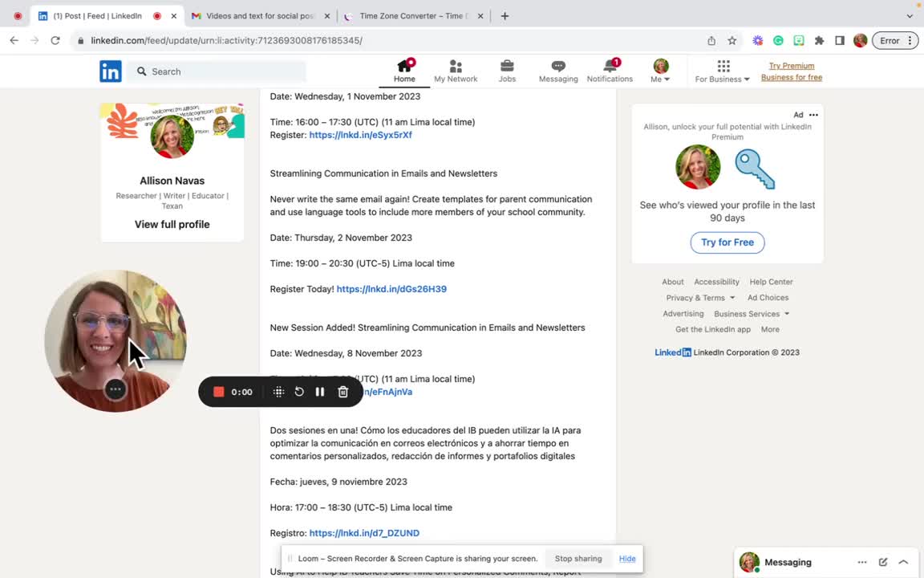This screenshot has height=578, width=924.
Task: Hide the screen sharing bar
Action: click(627, 559)
